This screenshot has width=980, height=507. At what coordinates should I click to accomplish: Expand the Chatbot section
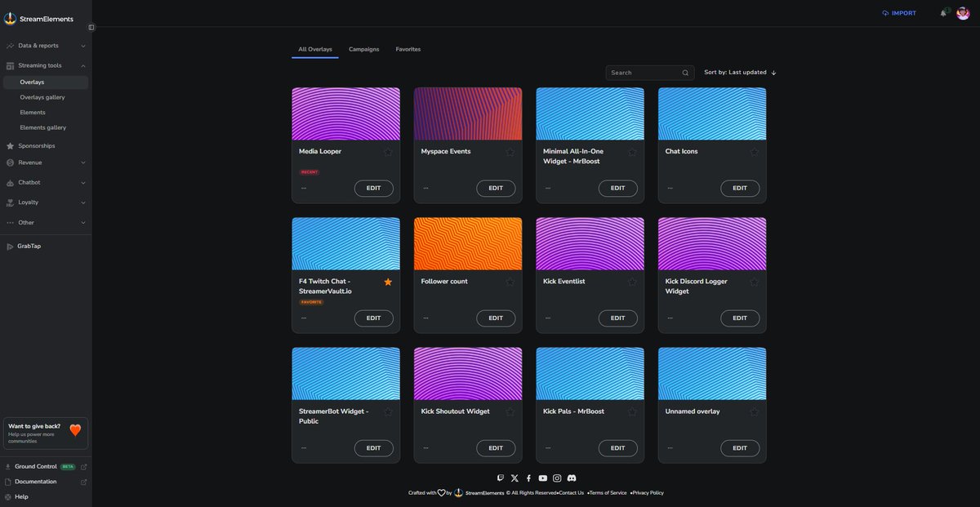46,183
